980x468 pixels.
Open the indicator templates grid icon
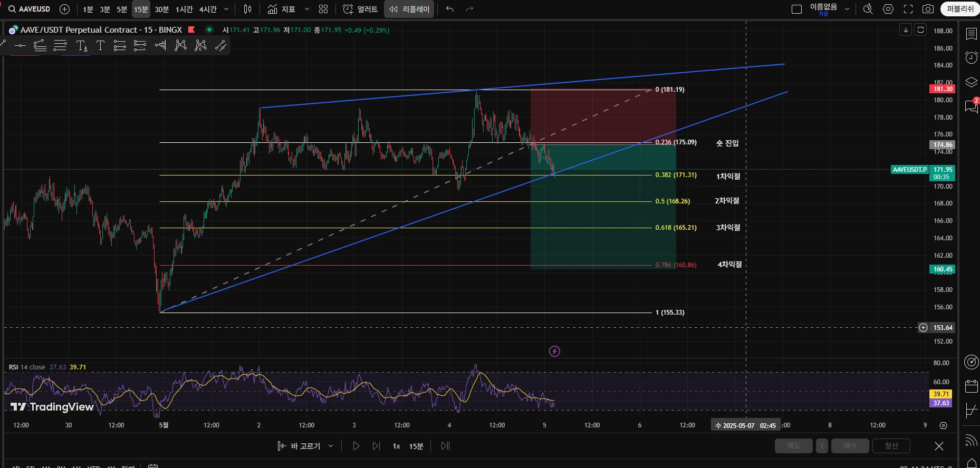tap(323, 9)
